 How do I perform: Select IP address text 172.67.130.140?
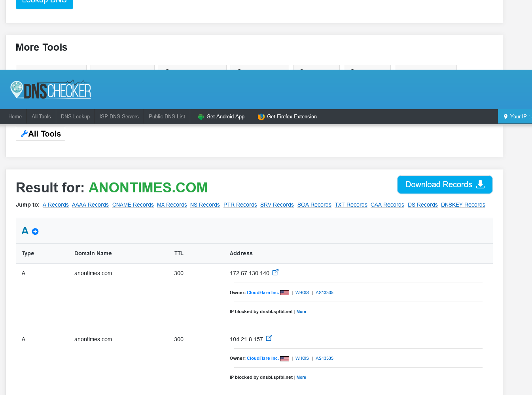pyautogui.click(x=250, y=273)
